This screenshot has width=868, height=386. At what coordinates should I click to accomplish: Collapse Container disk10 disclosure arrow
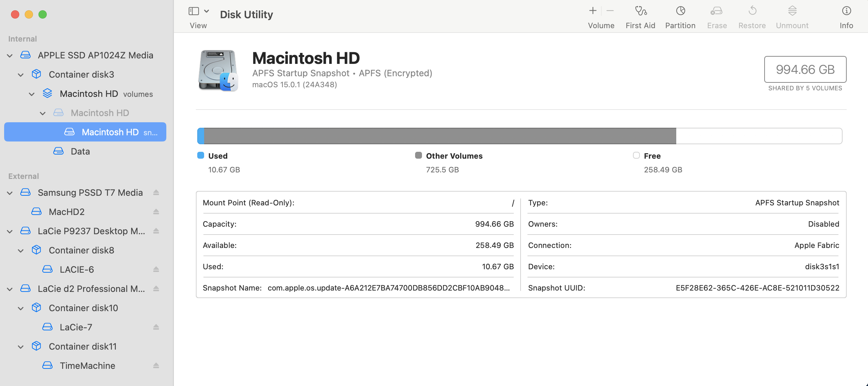(x=21, y=308)
